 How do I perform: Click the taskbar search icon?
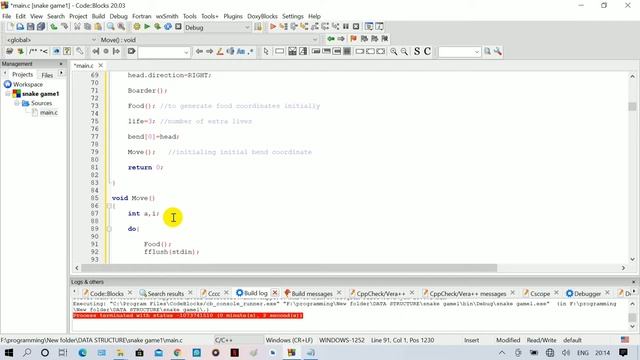pos(27,353)
